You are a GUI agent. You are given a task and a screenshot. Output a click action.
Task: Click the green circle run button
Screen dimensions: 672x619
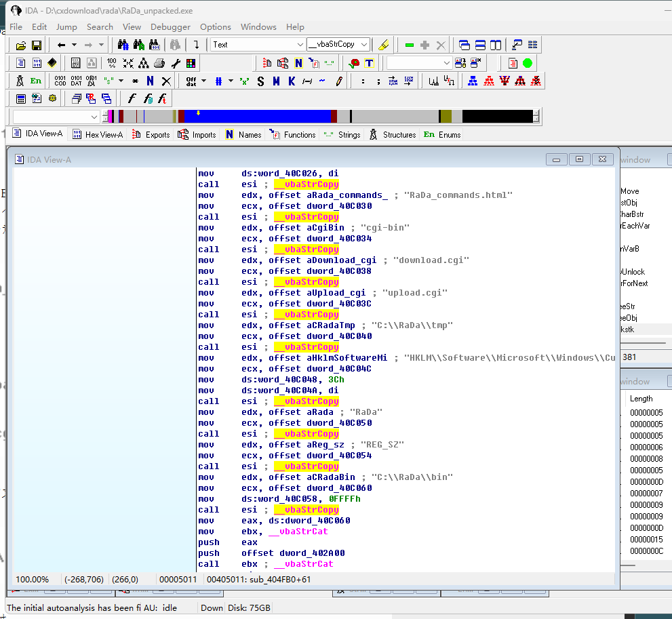[528, 63]
